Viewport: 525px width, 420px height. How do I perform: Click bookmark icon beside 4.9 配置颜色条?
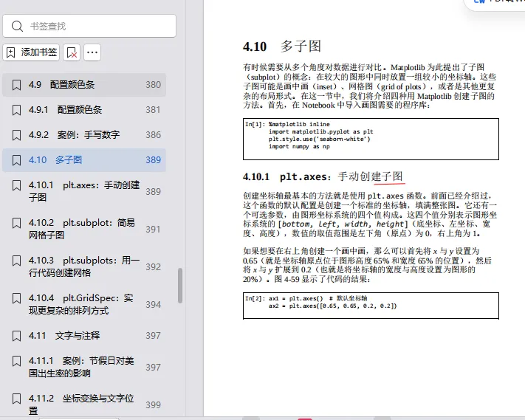pos(16,85)
